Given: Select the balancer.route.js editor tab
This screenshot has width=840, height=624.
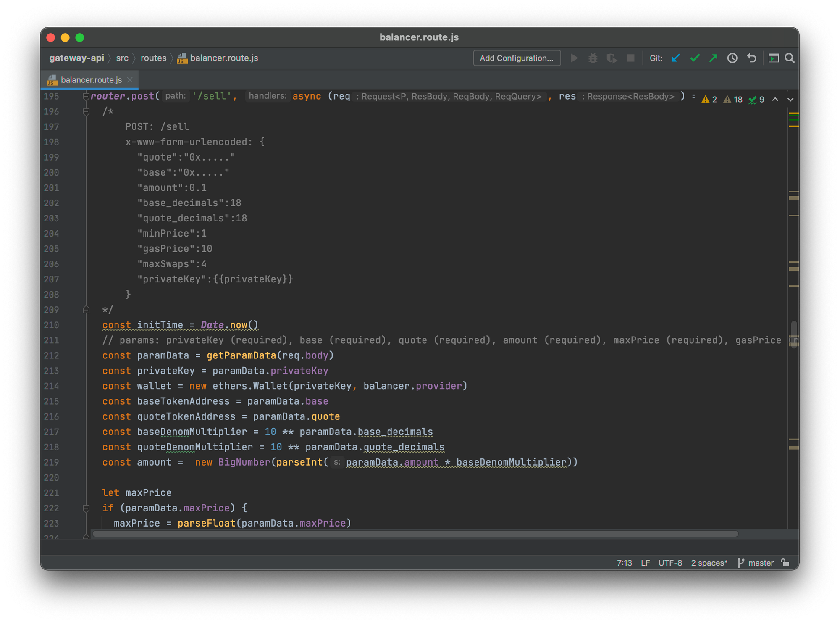Looking at the screenshot, I should coord(91,80).
